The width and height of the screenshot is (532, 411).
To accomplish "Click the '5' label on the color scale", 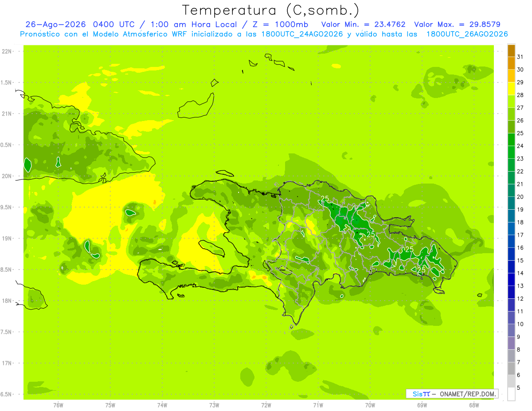I will (519, 388).
